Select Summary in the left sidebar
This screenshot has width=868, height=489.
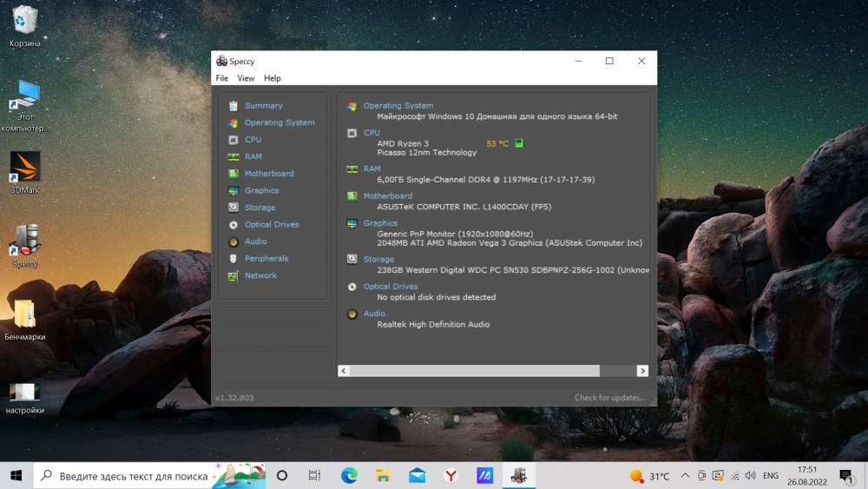(x=263, y=106)
